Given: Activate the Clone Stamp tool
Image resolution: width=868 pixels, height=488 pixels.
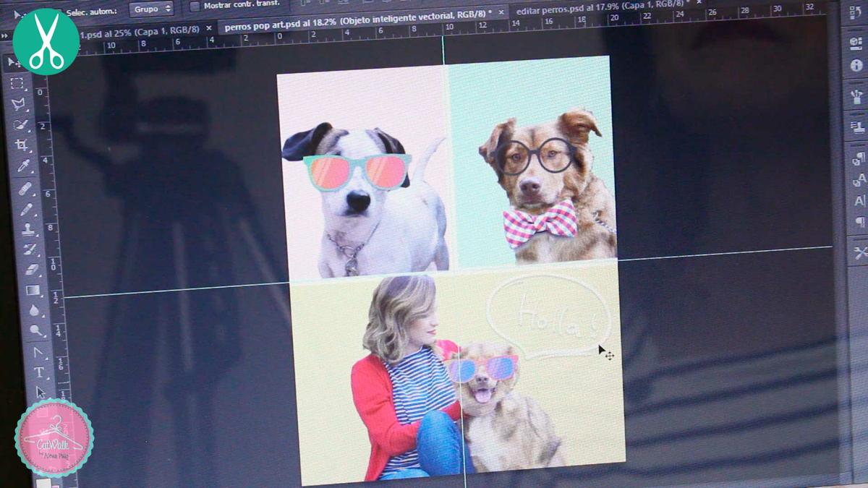Looking at the screenshot, I should (x=28, y=230).
